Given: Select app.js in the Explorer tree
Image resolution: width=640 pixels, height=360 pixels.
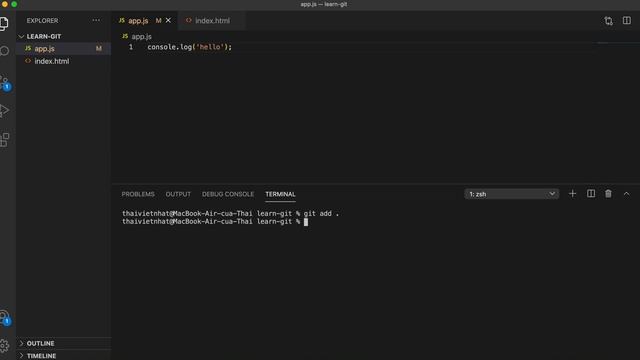Looking at the screenshot, I should click(x=63, y=49).
